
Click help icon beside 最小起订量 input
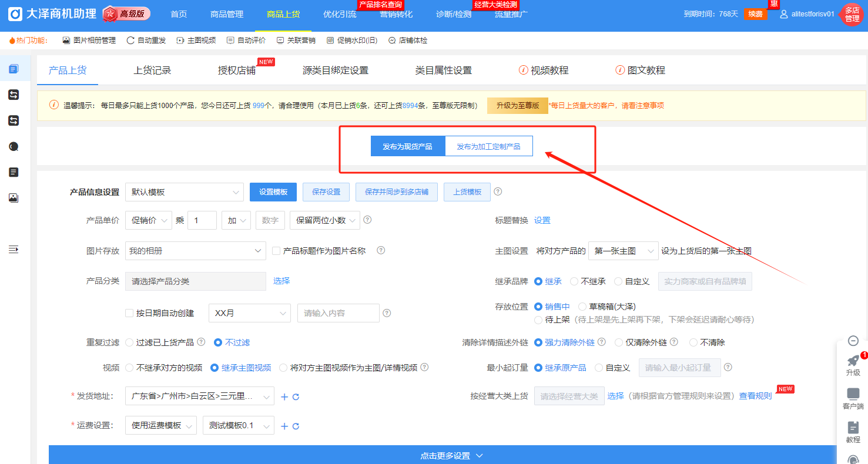728,367
